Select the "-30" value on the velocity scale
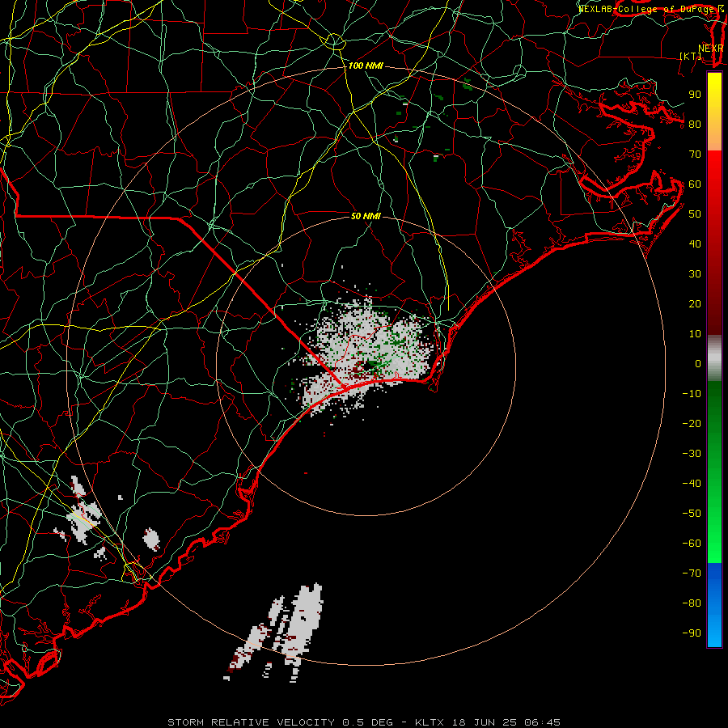Image resolution: width=728 pixels, height=728 pixels. [692, 454]
